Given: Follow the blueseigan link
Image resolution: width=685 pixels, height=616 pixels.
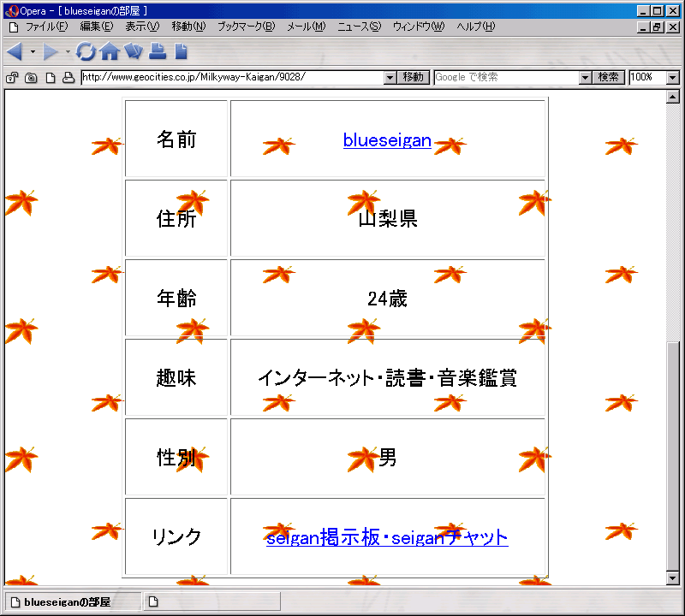Looking at the screenshot, I should [387, 140].
